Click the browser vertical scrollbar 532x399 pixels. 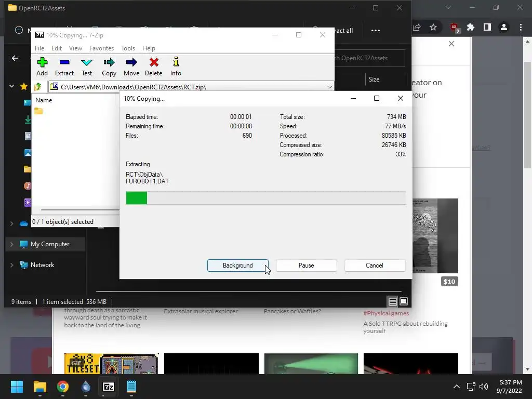pos(527,115)
